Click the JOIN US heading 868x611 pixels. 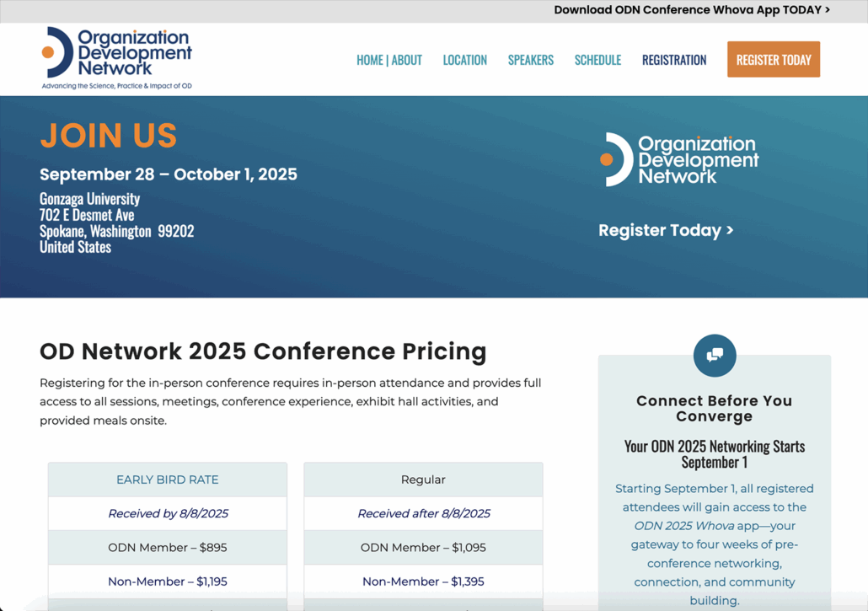(109, 136)
